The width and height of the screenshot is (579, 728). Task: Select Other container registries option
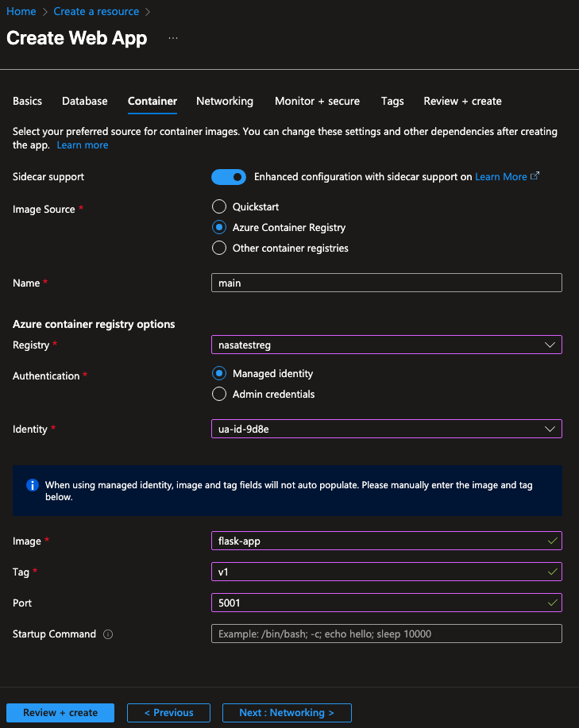click(x=219, y=248)
